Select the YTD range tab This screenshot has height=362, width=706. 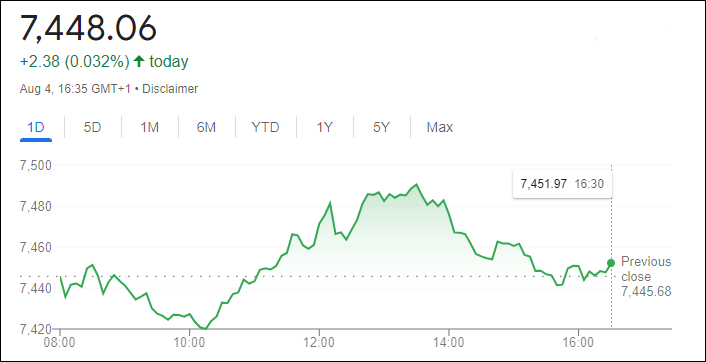click(265, 127)
